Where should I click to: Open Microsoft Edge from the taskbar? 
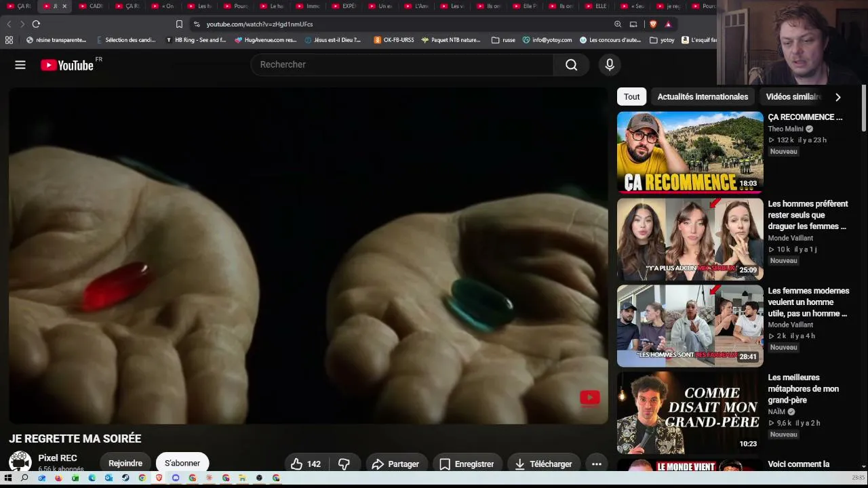[92, 478]
